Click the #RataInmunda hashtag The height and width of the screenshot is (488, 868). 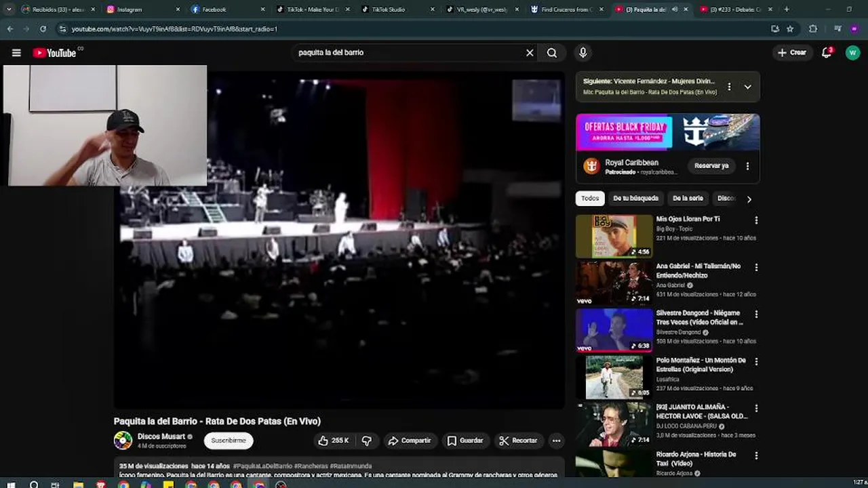pyautogui.click(x=351, y=466)
